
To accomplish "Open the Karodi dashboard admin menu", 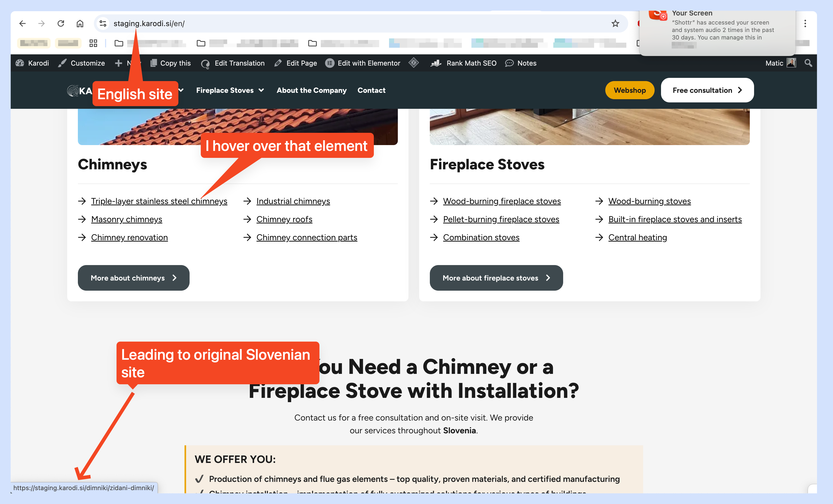I will pos(33,63).
